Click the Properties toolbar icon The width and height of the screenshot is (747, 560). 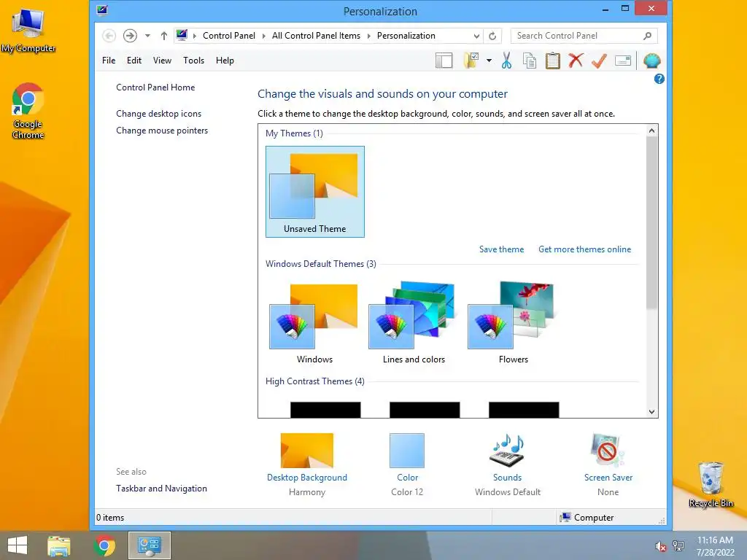(x=623, y=61)
